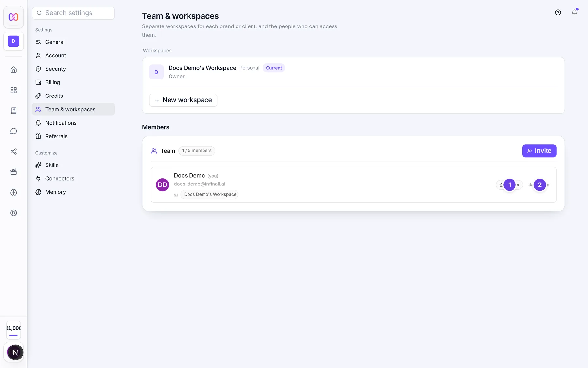Screen dimensions: 588x368
Task: Click the Docs Demo's Workspace tag in member row
Action: pyautogui.click(x=210, y=194)
